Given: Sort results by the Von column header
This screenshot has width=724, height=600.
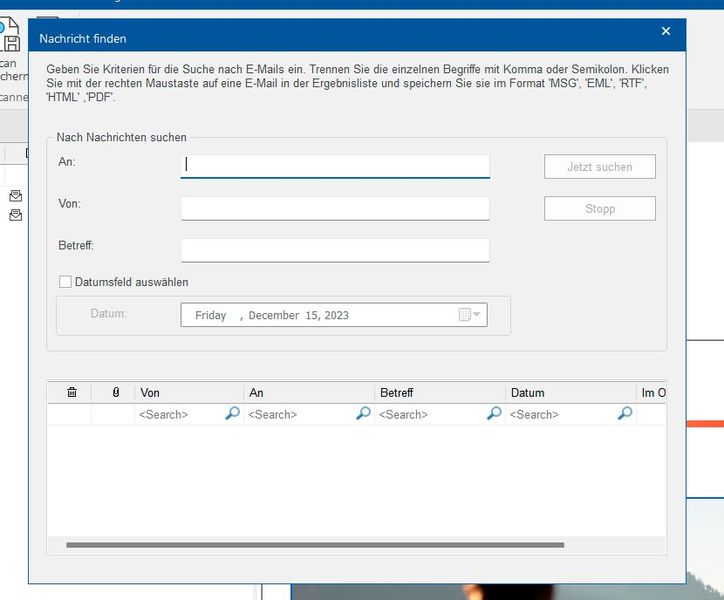Looking at the screenshot, I should pyautogui.click(x=190, y=393).
